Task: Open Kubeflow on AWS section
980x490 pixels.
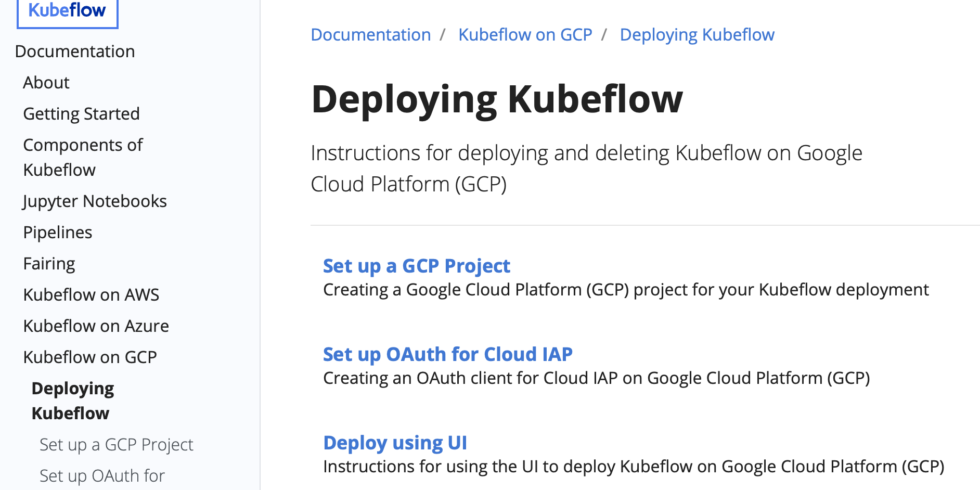Action: click(92, 295)
